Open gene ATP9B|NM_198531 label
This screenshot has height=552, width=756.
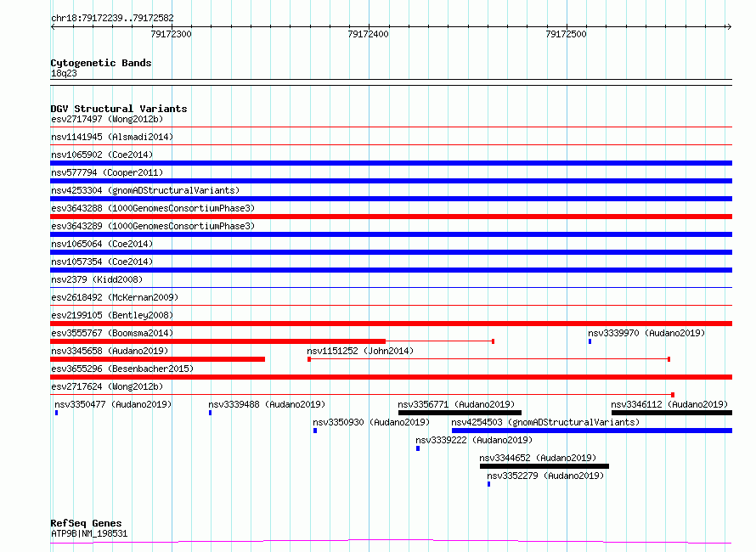[x=89, y=533]
